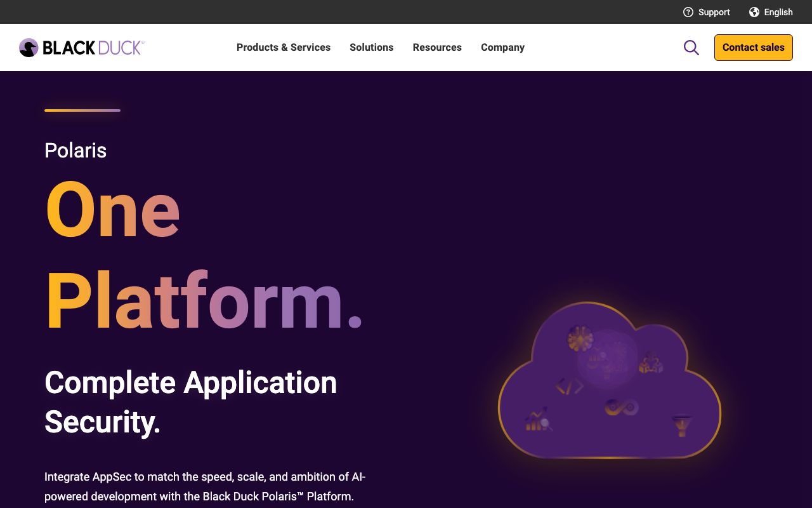The height and width of the screenshot is (508, 812).
Task: Open the Company menu
Action: coord(502,48)
